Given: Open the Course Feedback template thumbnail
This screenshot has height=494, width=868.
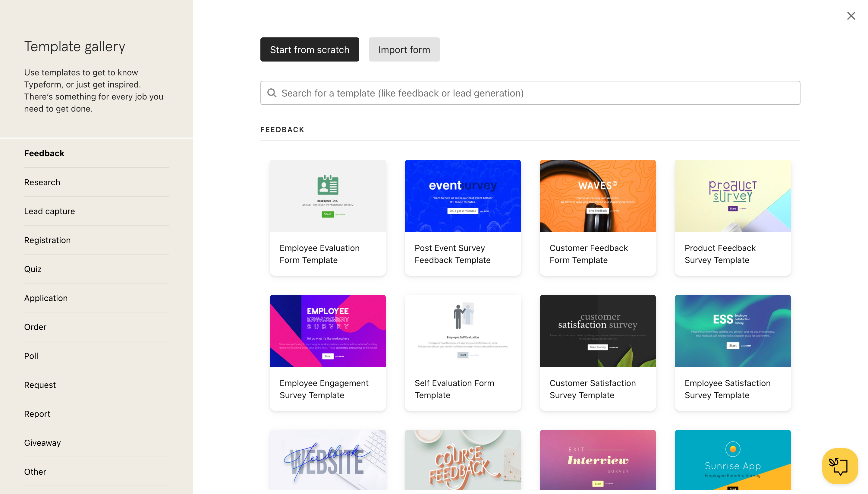Looking at the screenshot, I should point(462,460).
